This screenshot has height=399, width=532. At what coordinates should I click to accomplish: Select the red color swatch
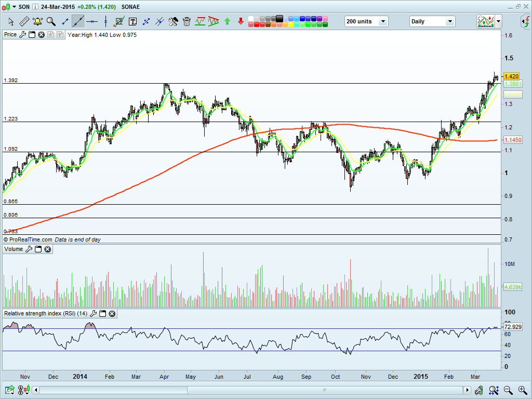coord(257,24)
